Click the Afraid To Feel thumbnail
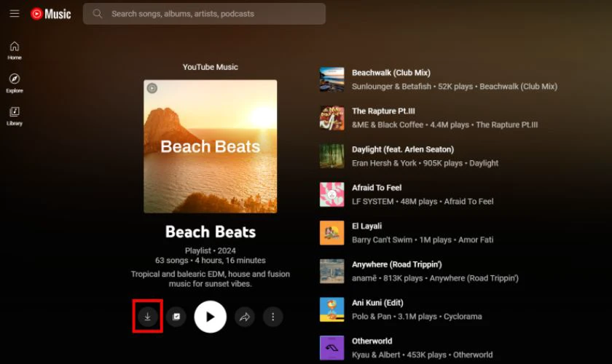This screenshot has height=364, width=612. [331, 194]
